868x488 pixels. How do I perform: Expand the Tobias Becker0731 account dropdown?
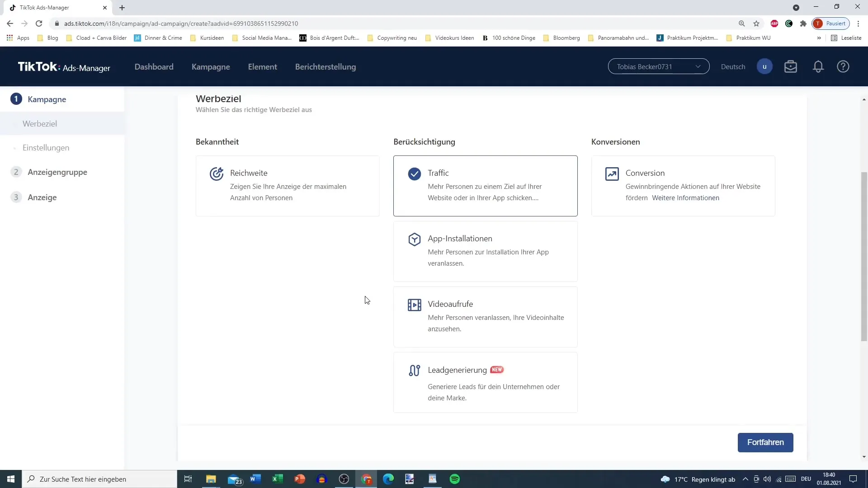coord(658,66)
